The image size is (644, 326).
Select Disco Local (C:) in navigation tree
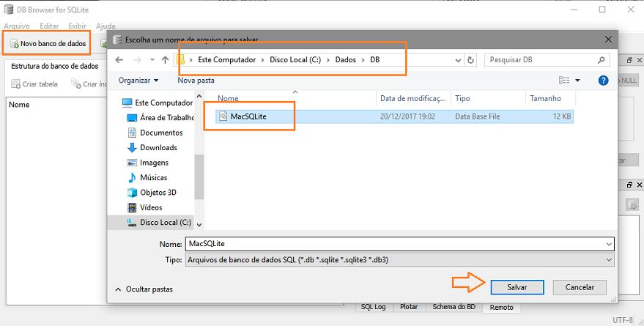158,222
